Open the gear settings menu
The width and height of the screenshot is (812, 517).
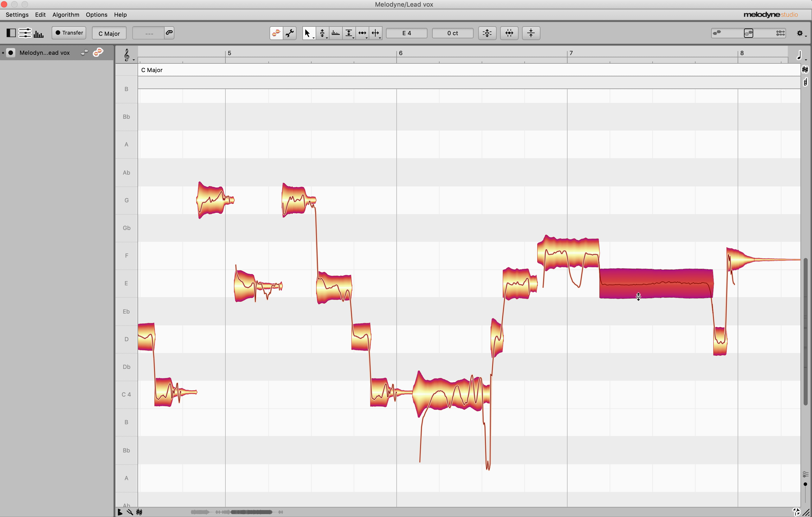(x=800, y=33)
